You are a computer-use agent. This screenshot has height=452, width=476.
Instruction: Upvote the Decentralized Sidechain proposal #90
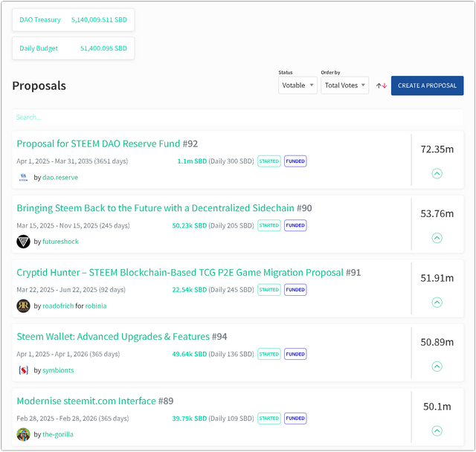click(x=437, y=238)
